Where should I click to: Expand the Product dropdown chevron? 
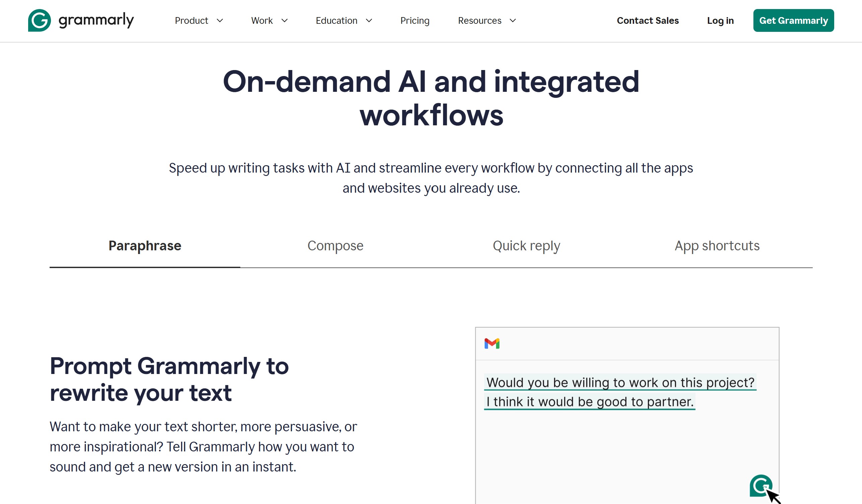tap(220, 20)
